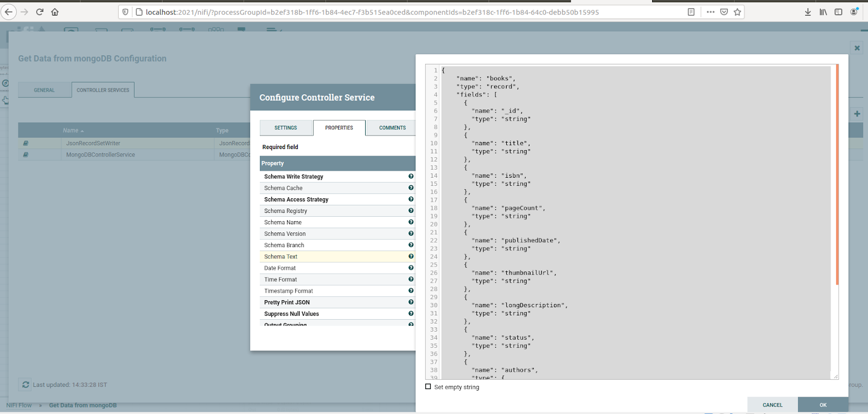Screen dimensions: 868x414
Task: Click the refresh icon beside Last updated
Action: point(25,385)
